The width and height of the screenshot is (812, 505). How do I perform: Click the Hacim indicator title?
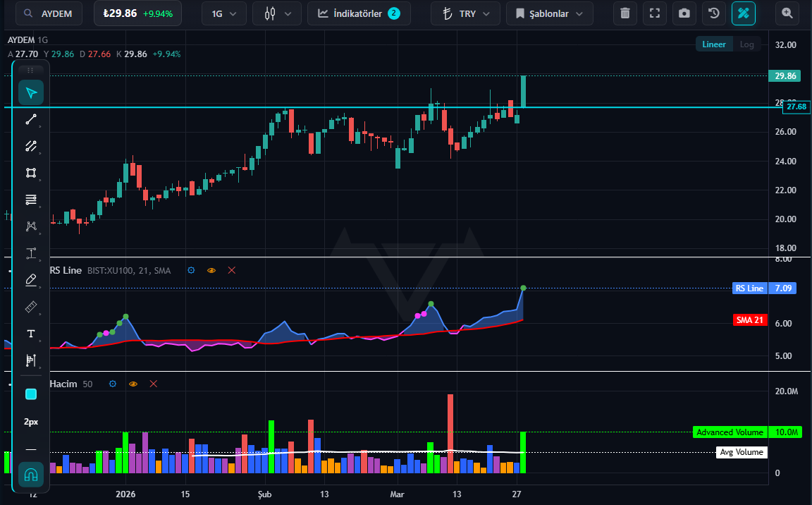tap(63, 384)
